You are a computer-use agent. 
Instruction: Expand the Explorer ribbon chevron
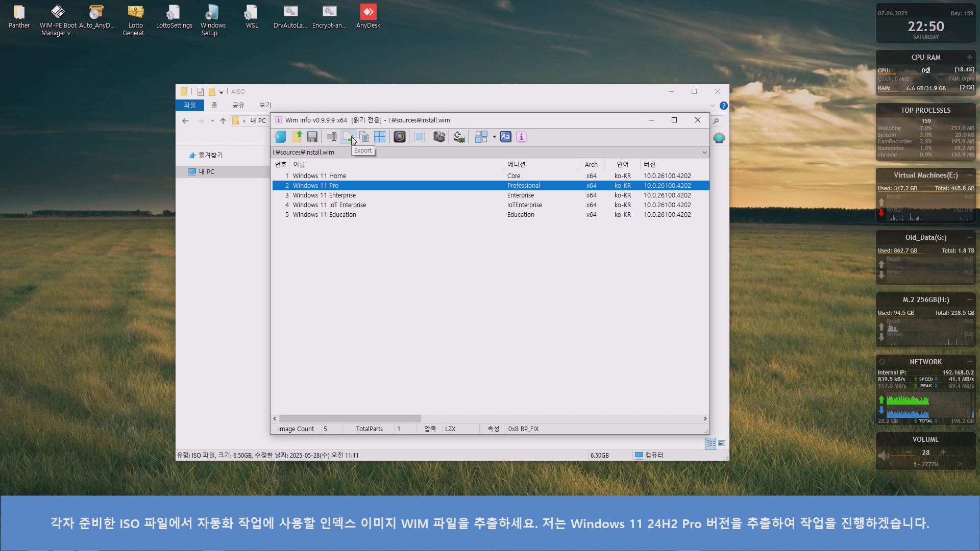713,106
